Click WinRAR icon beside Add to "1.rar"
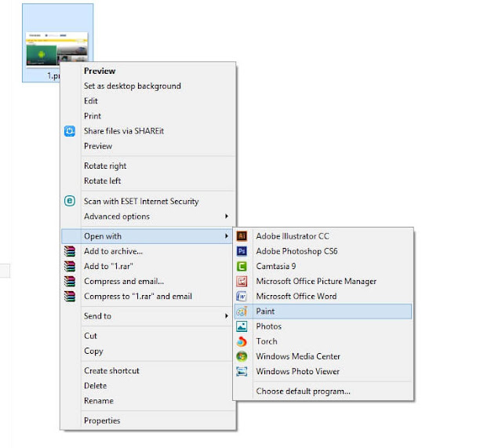 click(x=70, y=267)
